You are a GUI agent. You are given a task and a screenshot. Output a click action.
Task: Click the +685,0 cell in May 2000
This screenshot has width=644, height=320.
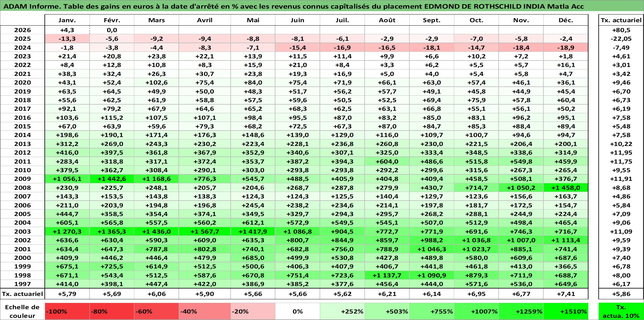pos(253,258)
